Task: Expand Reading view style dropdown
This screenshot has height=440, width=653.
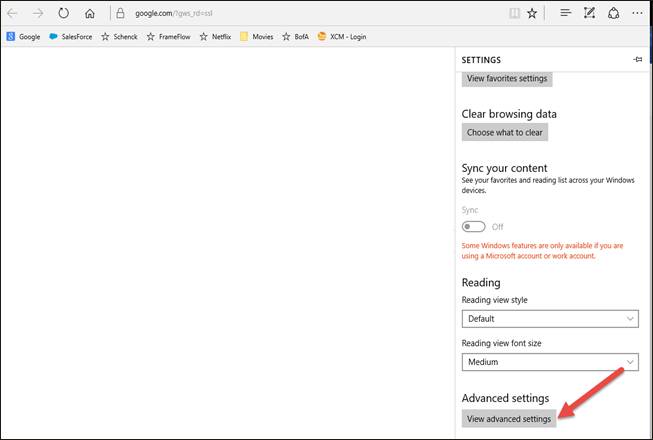Action: point(550,318)
